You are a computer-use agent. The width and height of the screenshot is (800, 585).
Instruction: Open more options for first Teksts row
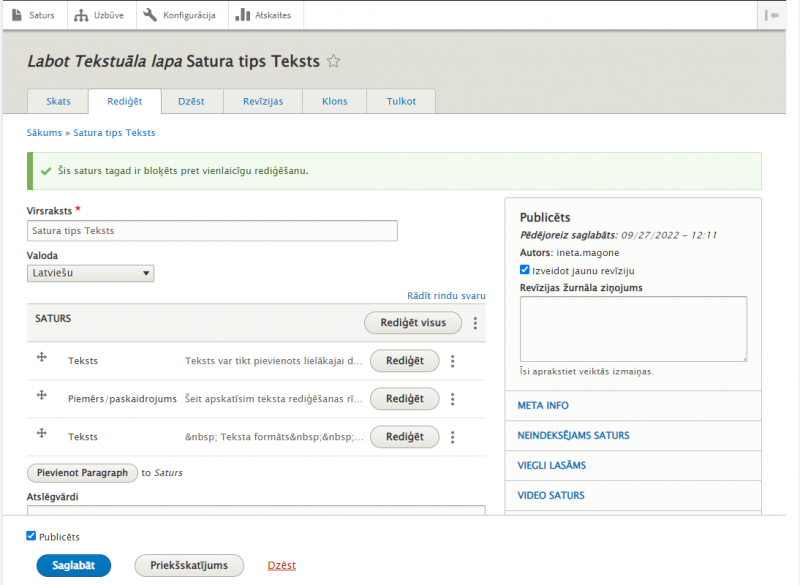tap(453, 361)
